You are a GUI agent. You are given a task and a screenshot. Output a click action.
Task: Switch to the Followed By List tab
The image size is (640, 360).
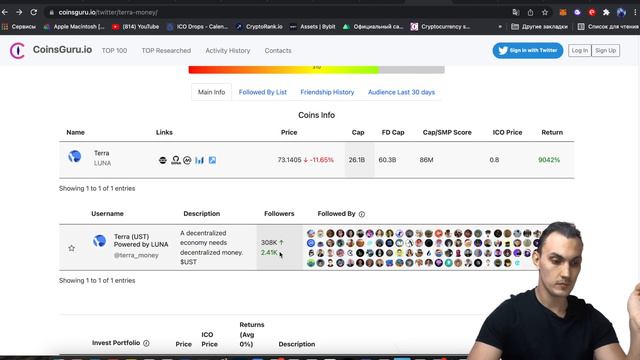[x=262, y=92]
